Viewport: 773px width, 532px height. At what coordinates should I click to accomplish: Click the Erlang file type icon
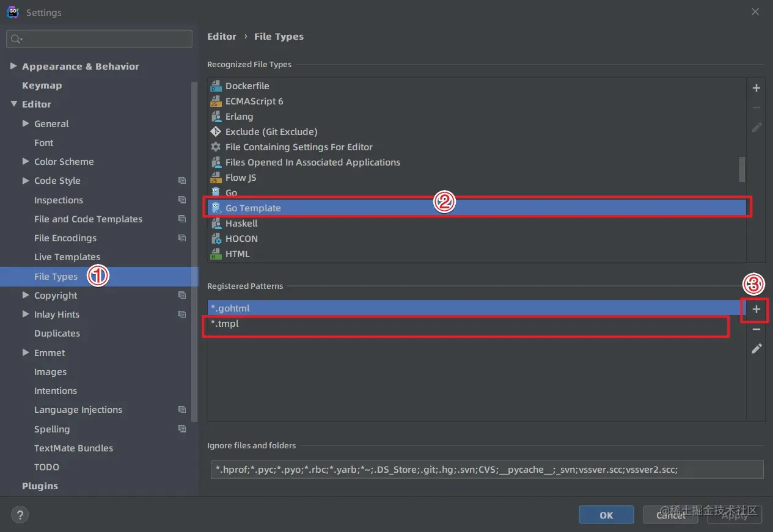coord(215,117)
